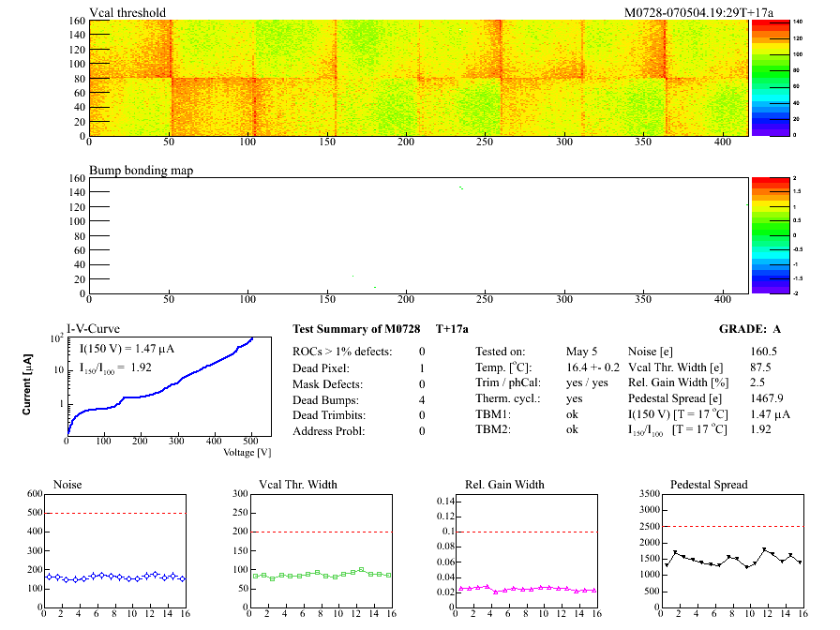This screenshot has height=630, width=840.
Task: Click the Vcal threshold color scale bar
Action: pos(762,77)
